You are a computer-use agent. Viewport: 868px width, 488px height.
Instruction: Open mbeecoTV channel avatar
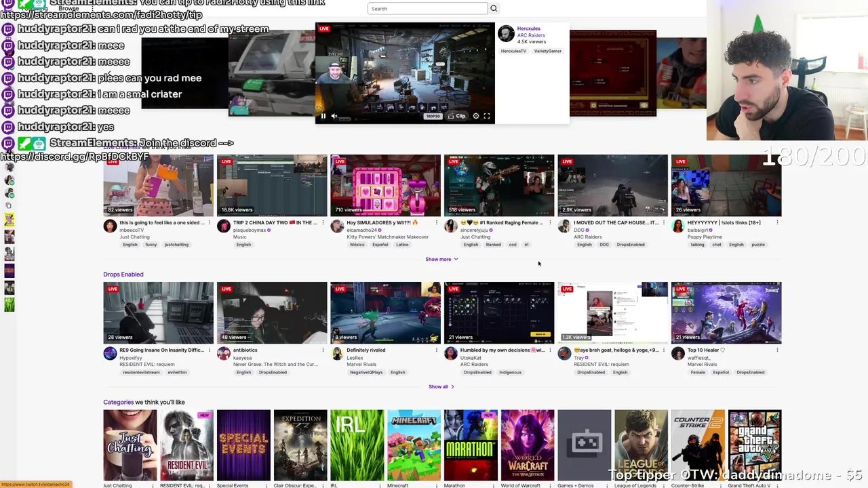point(110,226)
